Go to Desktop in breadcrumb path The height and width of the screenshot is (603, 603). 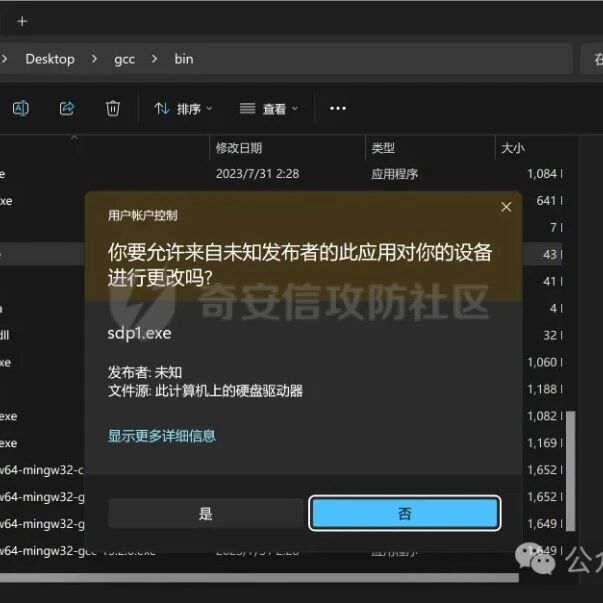tap(50, 59)
